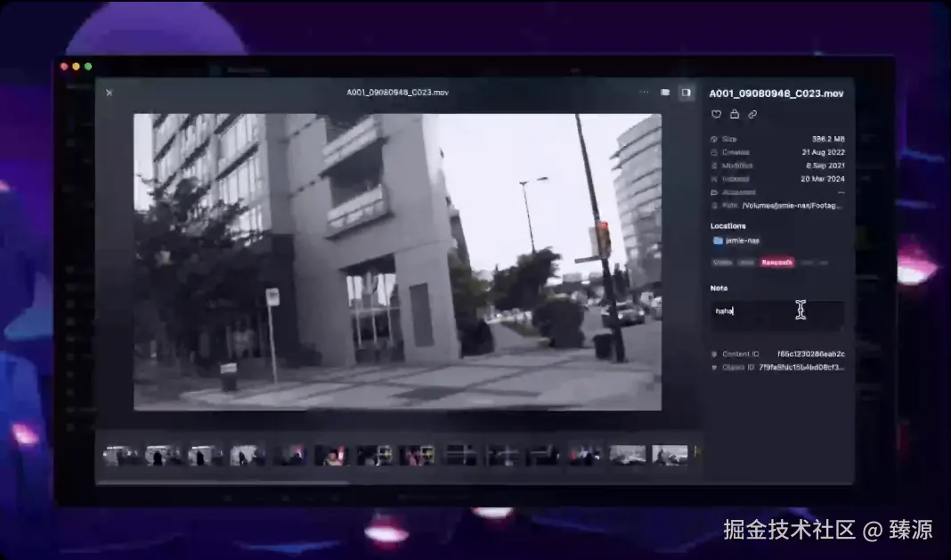Open the three-dots more options menu

point(644,93)
